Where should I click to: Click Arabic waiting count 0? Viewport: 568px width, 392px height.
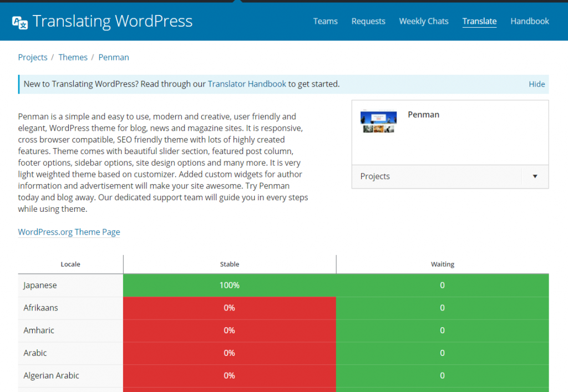point(442,353)
